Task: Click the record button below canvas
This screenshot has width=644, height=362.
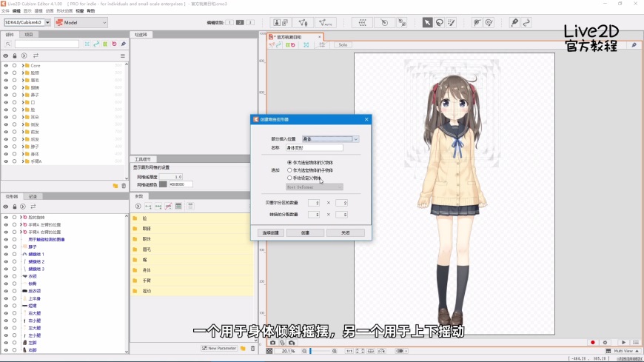Action: pos(593,342)
